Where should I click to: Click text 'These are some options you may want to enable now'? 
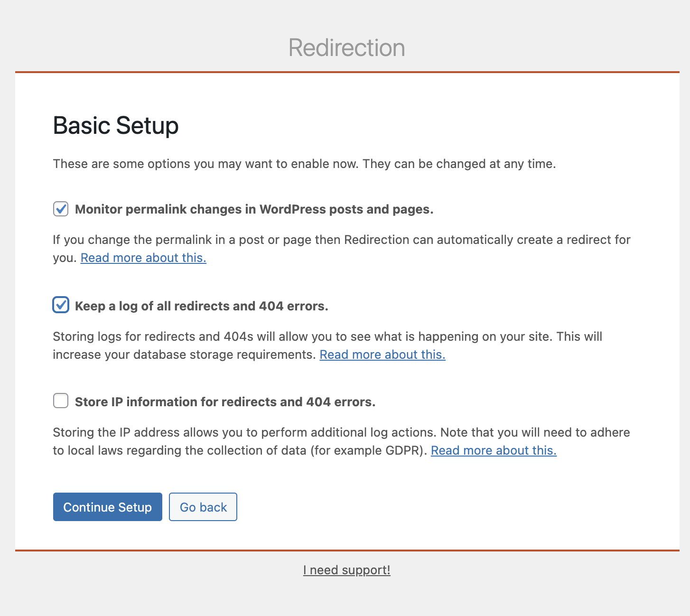(206, 164)
